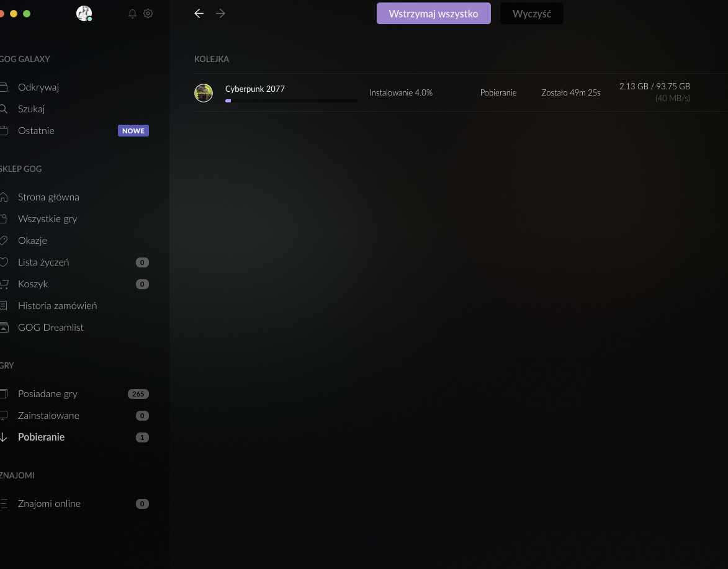Viewport: 728px width, 569px height.
Task: Click the macOS yellow minimize button
Action: click(x=14, y=14)
